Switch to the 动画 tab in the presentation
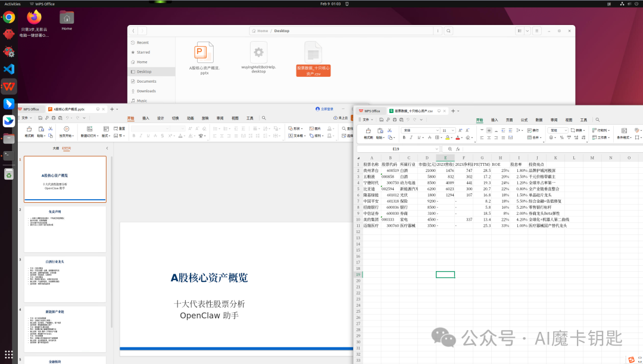The width and height of the screenshot is (643, 364). click(x=191, y=118)
